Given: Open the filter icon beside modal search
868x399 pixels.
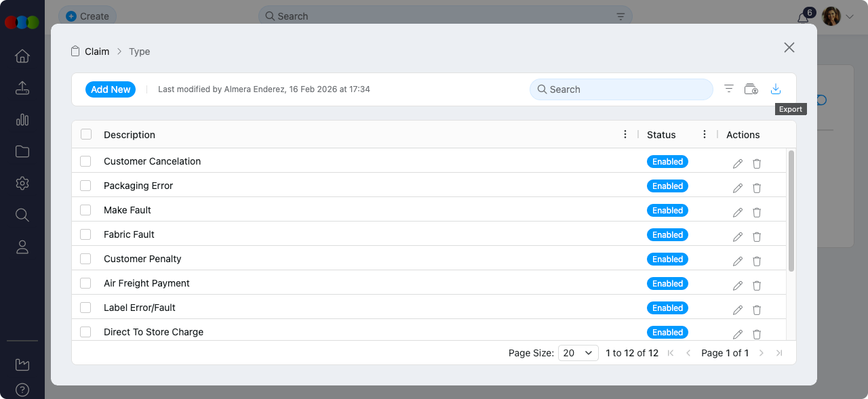Looking at the screenshot, I should pos(729,89).
